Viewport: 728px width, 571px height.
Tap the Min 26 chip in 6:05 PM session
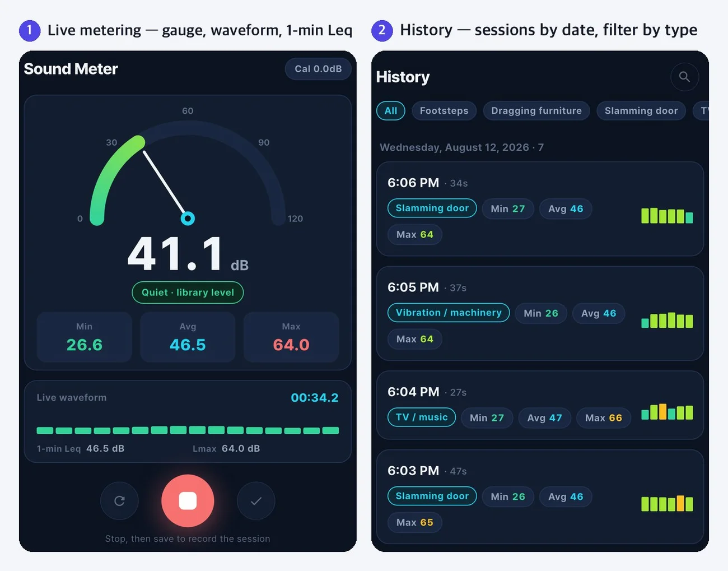pyautogui.click(x=541, y=313)
